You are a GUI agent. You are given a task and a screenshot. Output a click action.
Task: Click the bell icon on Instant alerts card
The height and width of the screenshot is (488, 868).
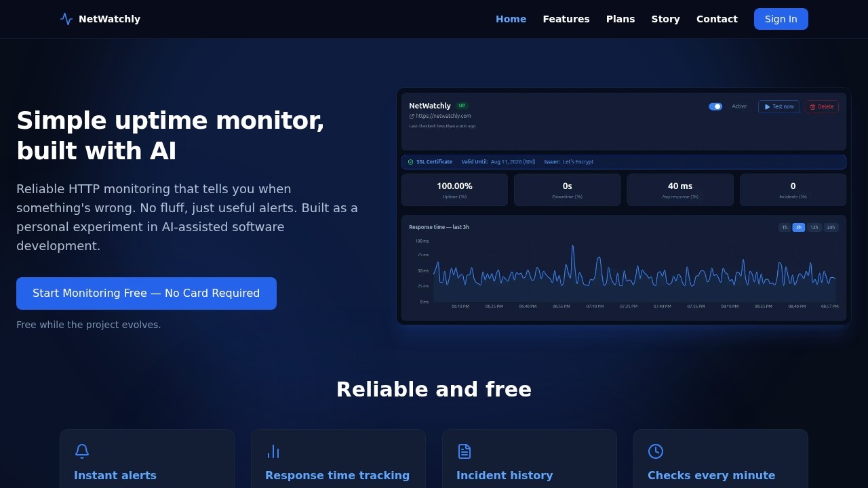82,451
